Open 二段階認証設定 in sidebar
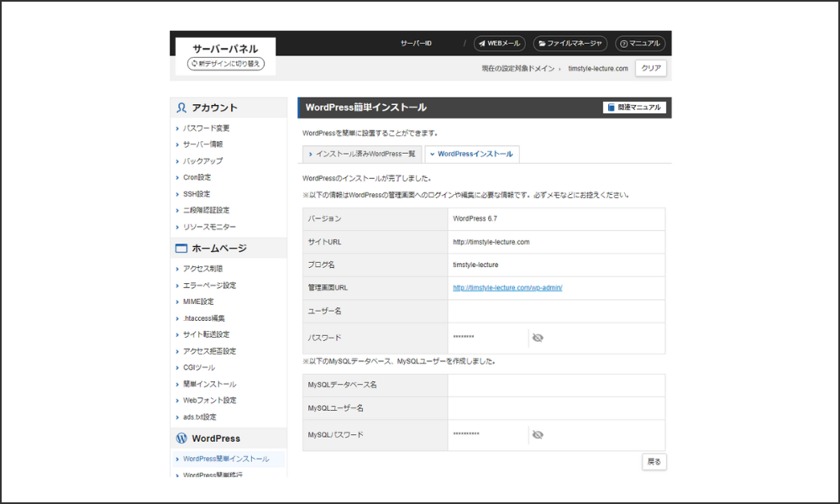The image size is (840, 504). (207, 210)
